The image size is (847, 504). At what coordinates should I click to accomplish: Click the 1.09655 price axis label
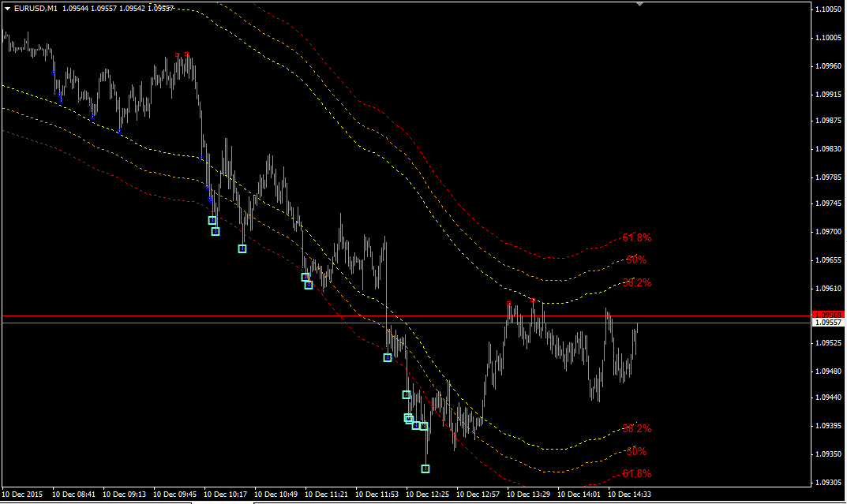(x=828, y=260)
